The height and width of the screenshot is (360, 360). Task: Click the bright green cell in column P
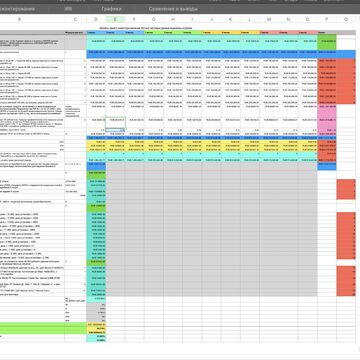point(327,42)
